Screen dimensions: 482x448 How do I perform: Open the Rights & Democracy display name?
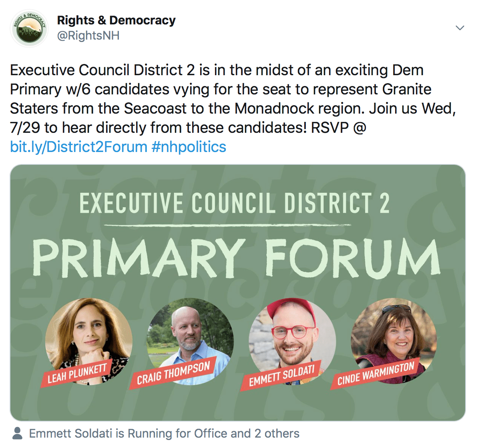tap(116, 20)
